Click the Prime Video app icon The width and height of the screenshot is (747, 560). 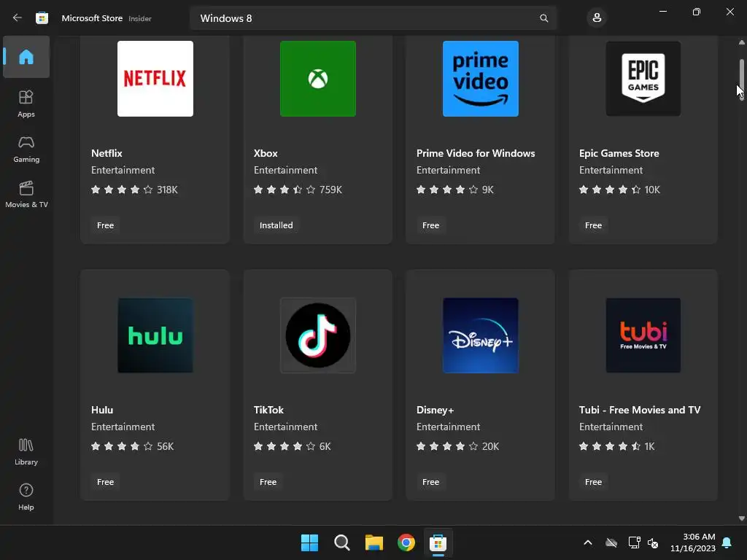click(x=480, y=79)
